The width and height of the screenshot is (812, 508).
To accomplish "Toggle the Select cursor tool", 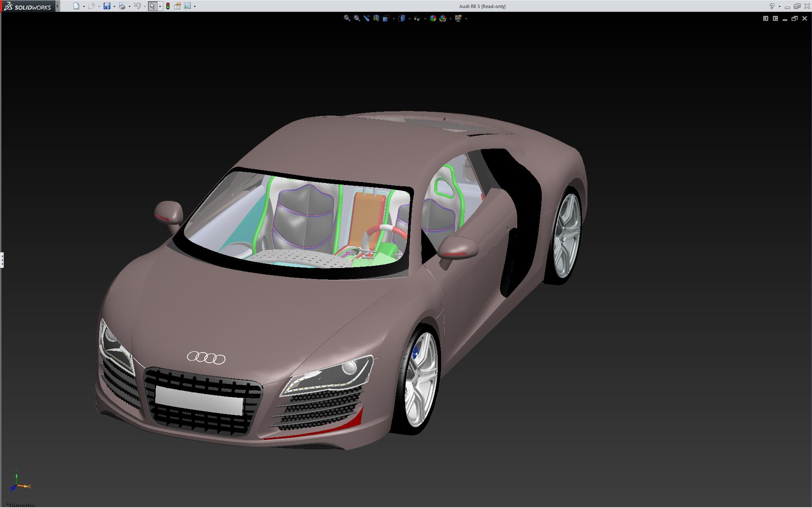I will [x=152, y=6].
